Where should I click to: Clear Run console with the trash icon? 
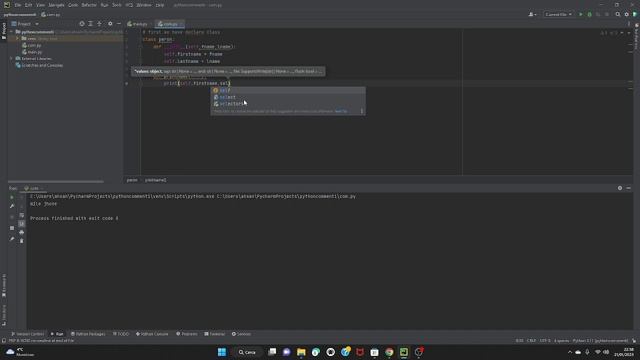point(22,241)
